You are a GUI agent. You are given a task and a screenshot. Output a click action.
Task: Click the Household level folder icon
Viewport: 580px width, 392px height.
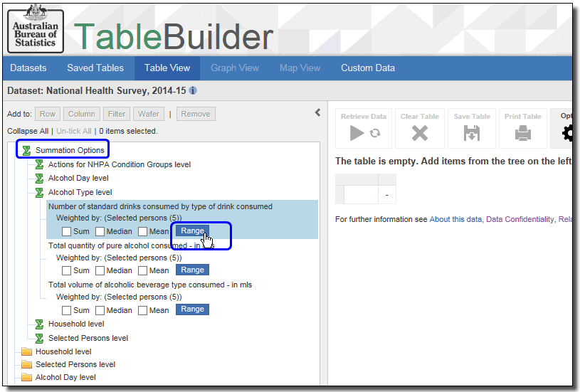pos(26,351)
